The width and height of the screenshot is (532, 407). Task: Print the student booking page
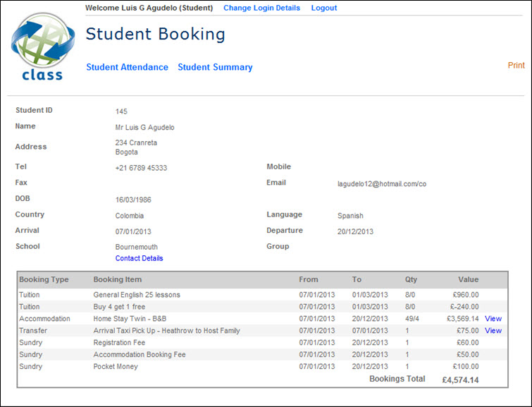516,65
